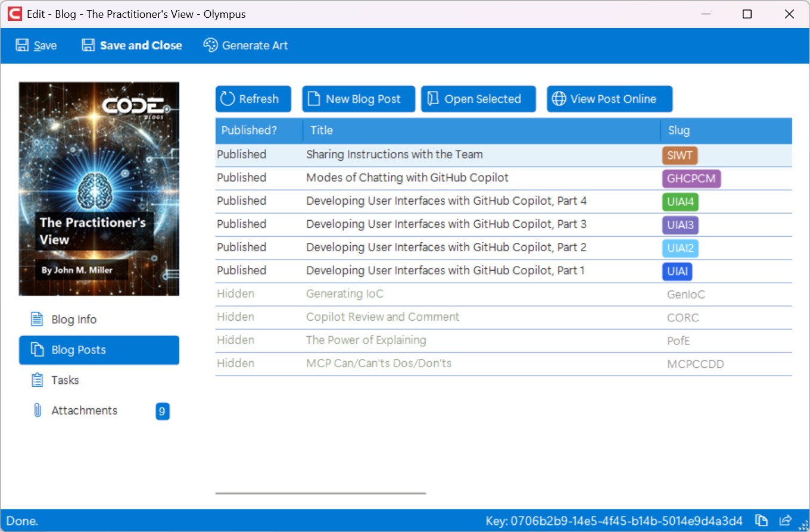Select 'Developing User Interfaces with GitHub Copilot, Part 1'
Image resolution: width=810 pixels, height=532 pixels.
[504, 271]
